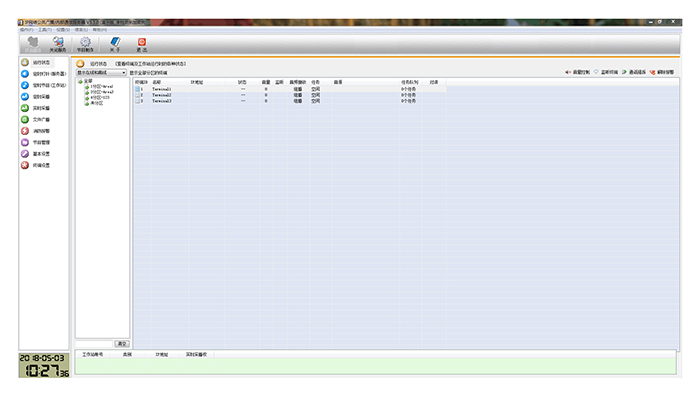
Task: Click the button beside the search field
Action: tap(122, 343)
